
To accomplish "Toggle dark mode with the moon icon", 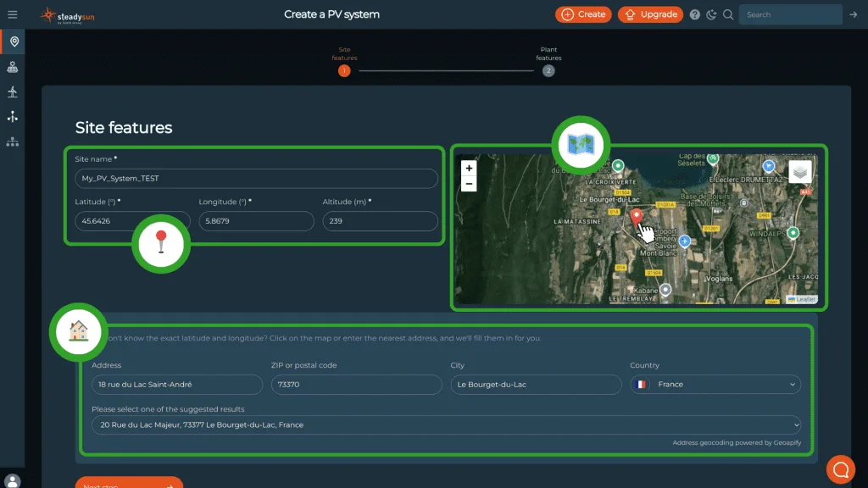I will click(713, 14).
